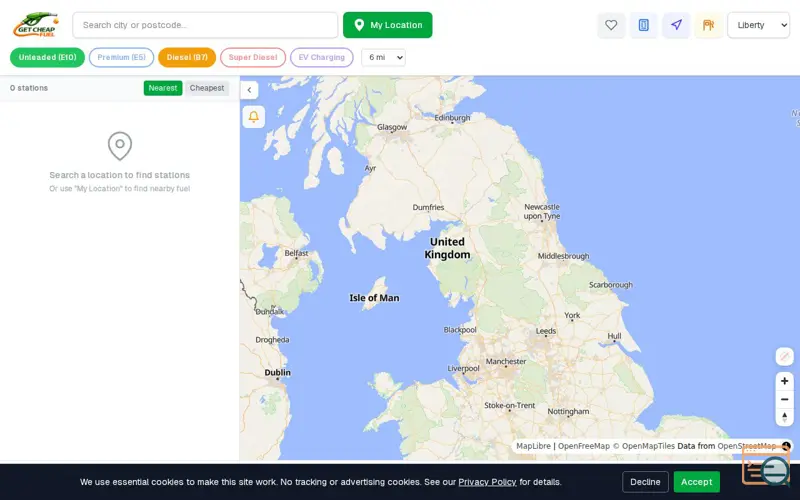Open the price alerts bell icon
The image size is (800, 500).
click(254, 117)
